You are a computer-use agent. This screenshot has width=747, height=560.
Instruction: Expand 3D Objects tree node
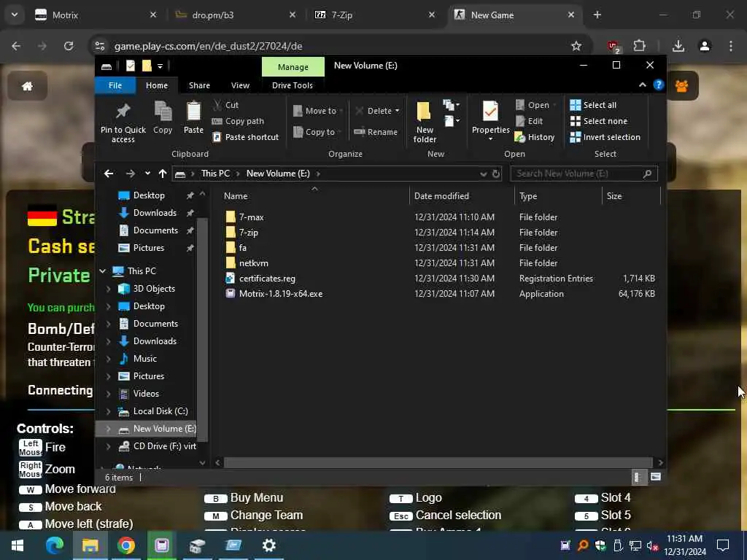[108, 289]
